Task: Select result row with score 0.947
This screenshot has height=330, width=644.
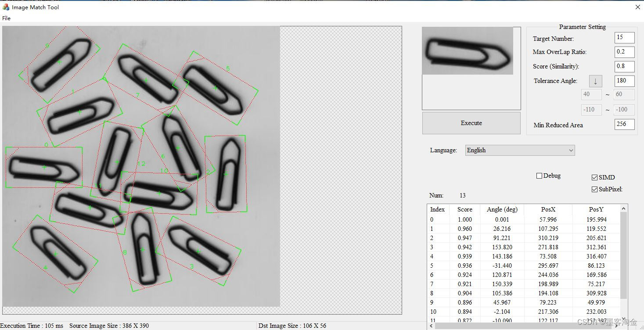Action: [x=524, y=238]
